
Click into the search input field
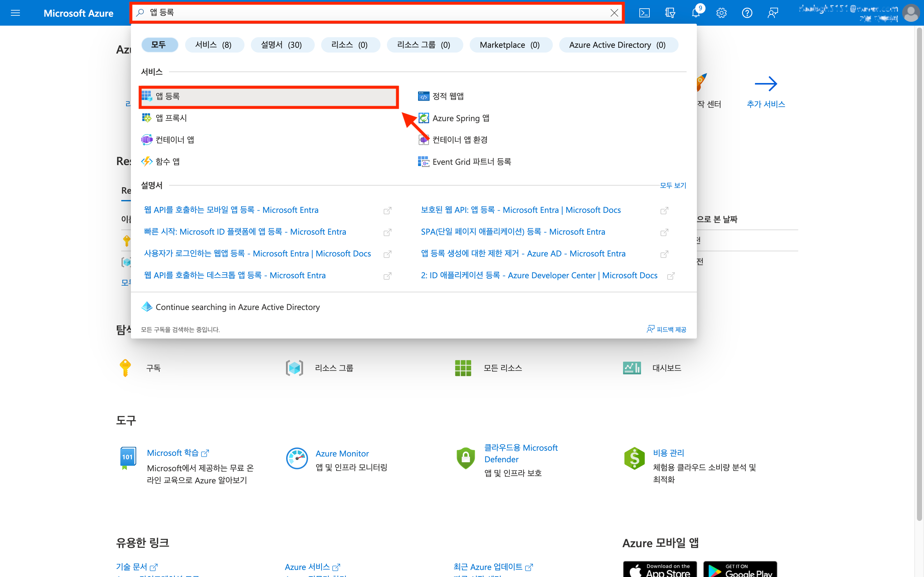(x=374, y=13)
